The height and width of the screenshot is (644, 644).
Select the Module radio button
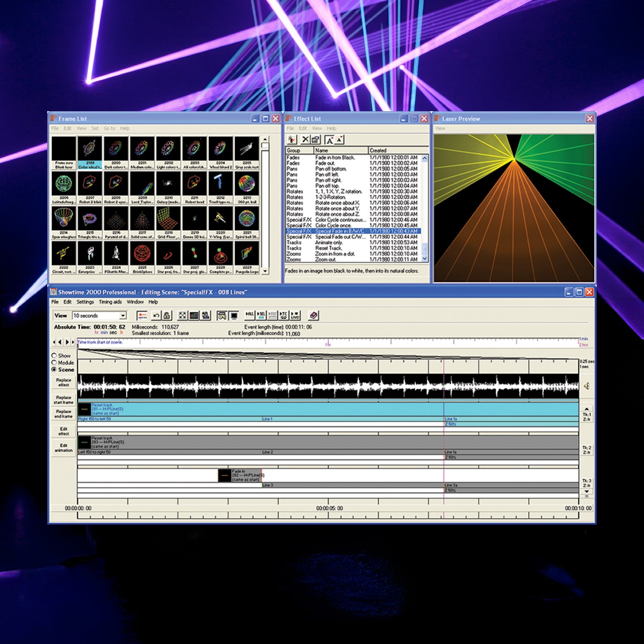[55, 362]
